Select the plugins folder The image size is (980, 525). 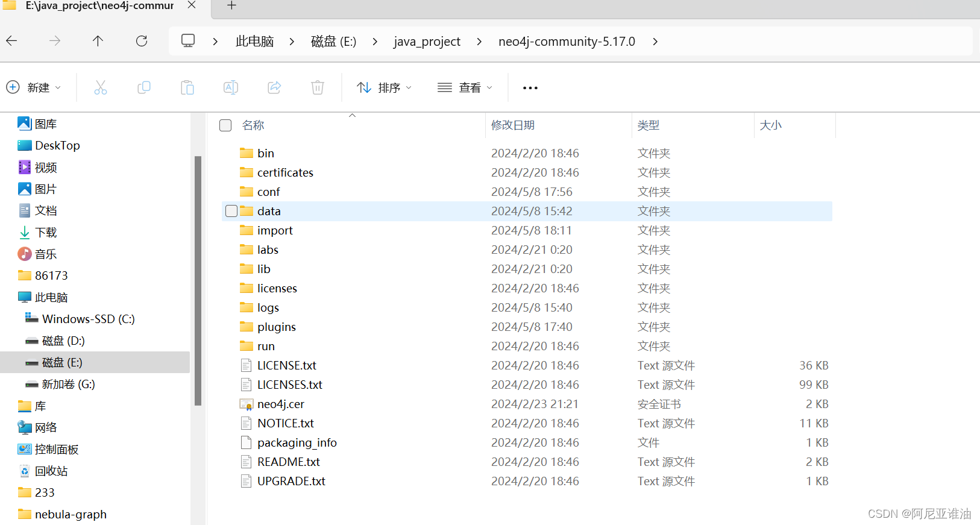276,327
